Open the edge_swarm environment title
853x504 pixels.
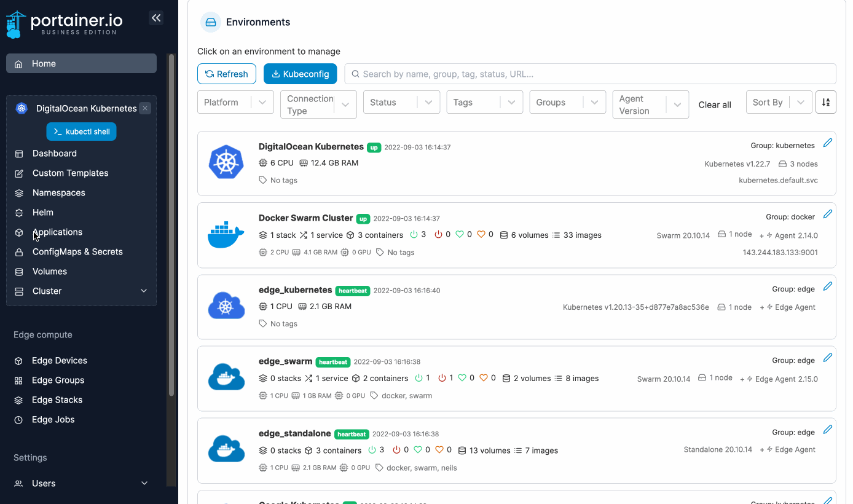(x=285, y=361)
